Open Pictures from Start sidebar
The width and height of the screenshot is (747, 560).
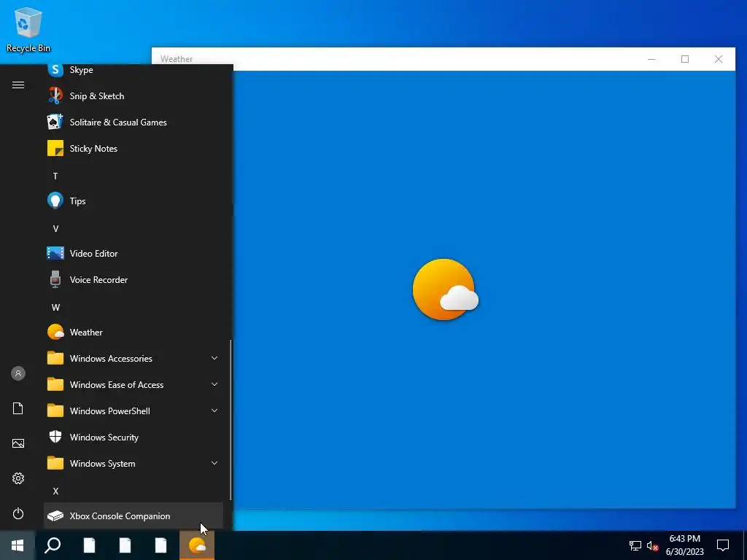pos(18,443)
